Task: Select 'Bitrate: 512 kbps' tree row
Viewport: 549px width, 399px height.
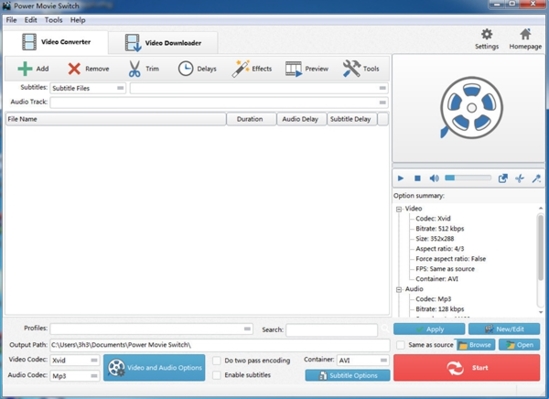Action: pos(440,229)
